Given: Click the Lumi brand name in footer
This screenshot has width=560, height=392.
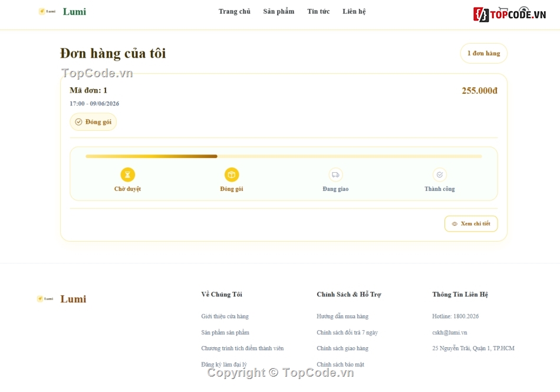Looking at the screenshot, I should pos(73,299).
